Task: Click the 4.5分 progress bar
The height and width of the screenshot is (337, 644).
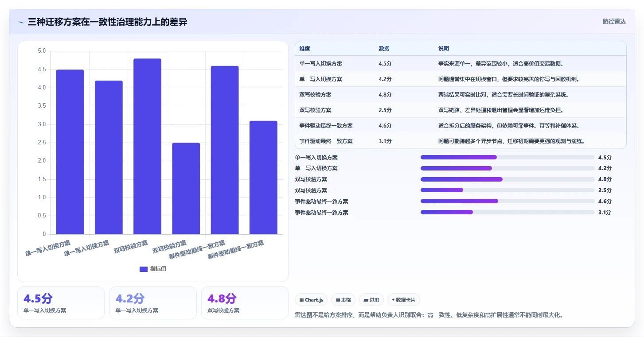Action: [x=507, y=157]
